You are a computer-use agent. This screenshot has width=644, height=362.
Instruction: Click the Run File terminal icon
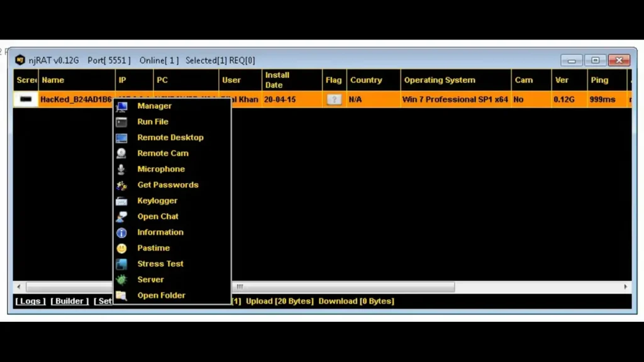point(121,122)
